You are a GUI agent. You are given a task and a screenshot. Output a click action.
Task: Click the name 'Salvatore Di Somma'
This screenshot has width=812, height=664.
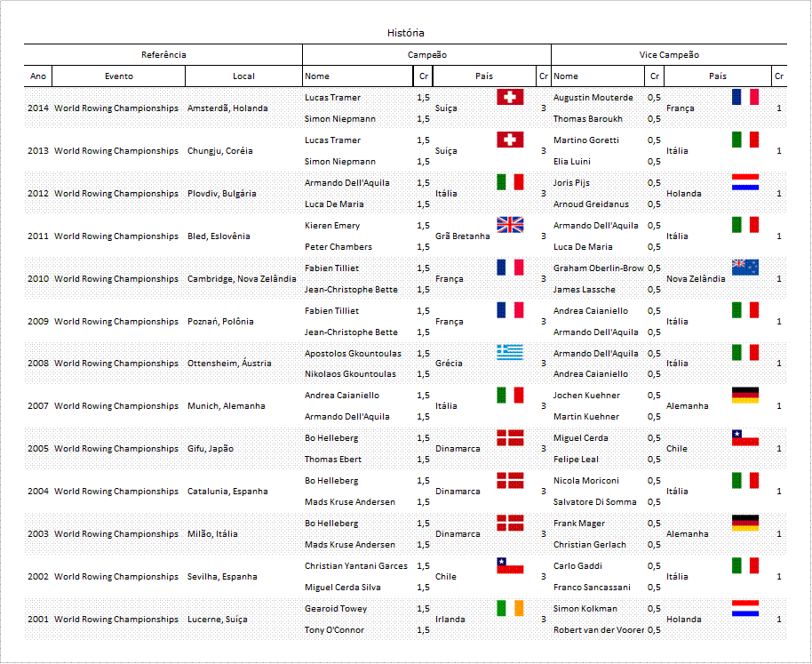(594, 502)
